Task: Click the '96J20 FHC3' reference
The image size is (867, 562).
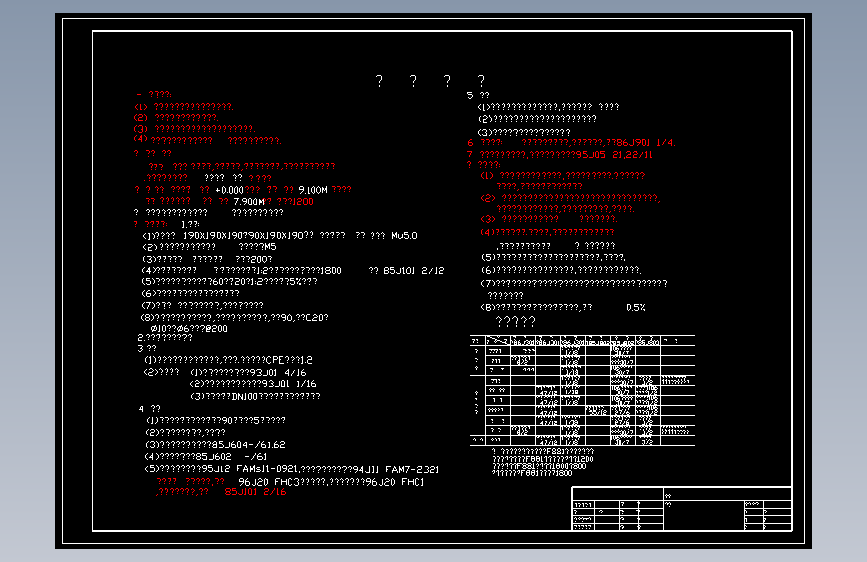Action: click(267, 482)
